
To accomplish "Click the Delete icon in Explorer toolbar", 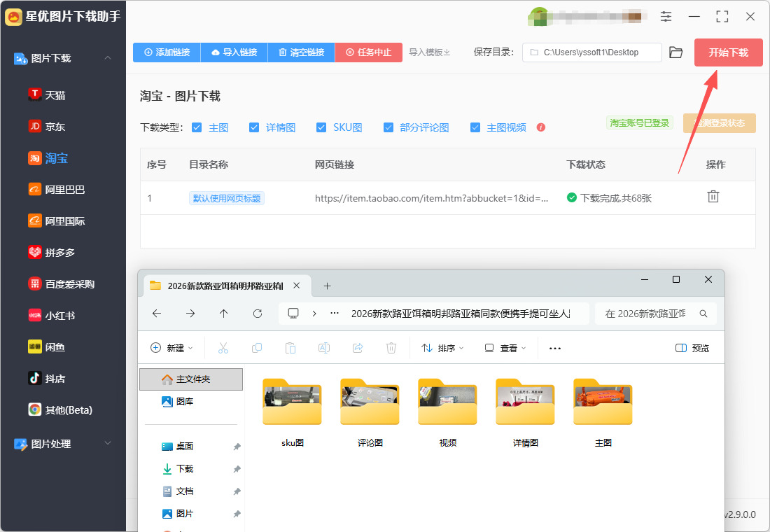I will click(x=391, y=348).
